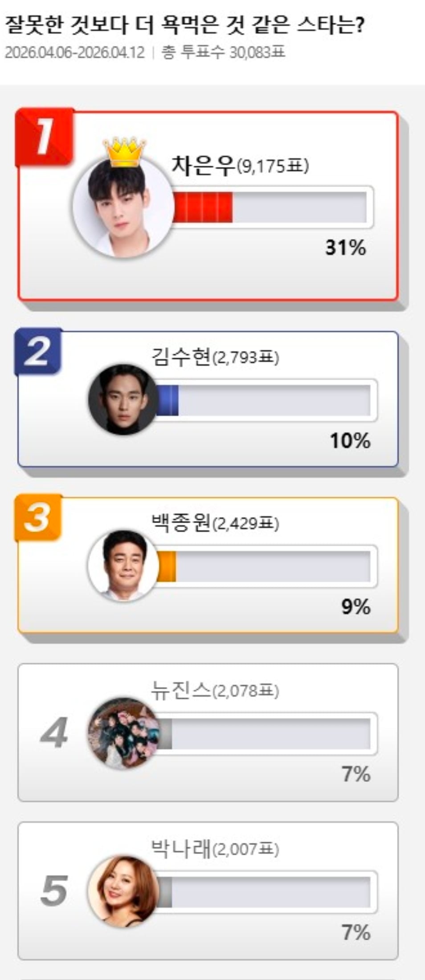This screenshot has width=425, height=980.
Task: Click the 김수현 name label
Action: [x=181, y=357]
